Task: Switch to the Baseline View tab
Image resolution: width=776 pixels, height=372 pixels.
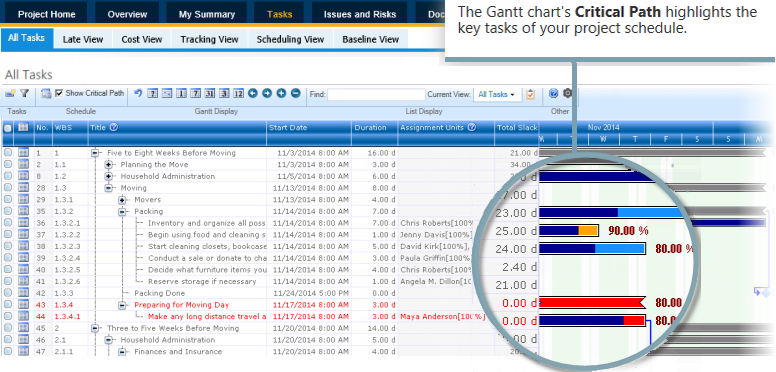Action: tap(371, 40)
